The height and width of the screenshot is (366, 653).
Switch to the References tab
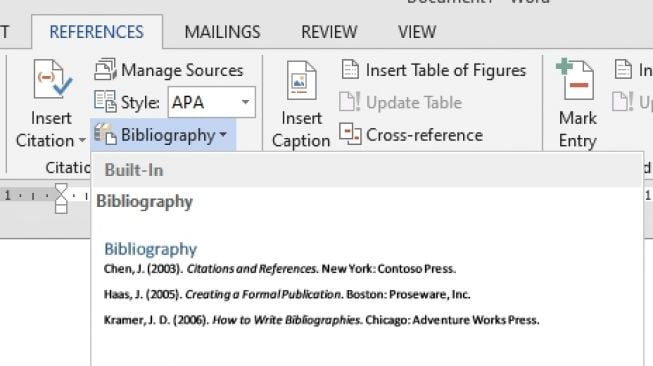[97, 32]
